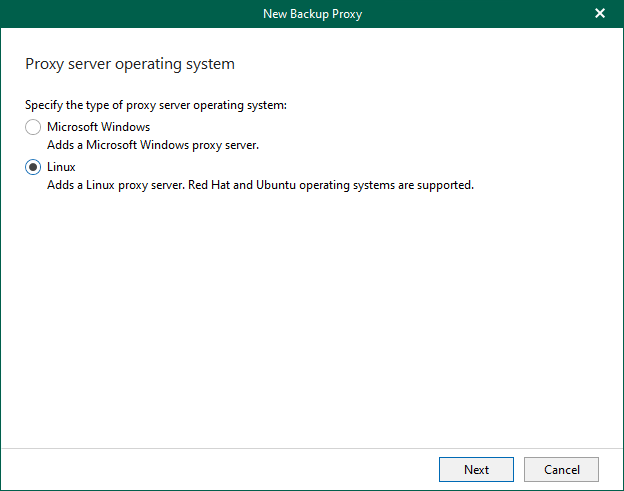Click the empty circle beside Microsoft Windows
This screenshot has width=624, height=491.
point(33,127)
